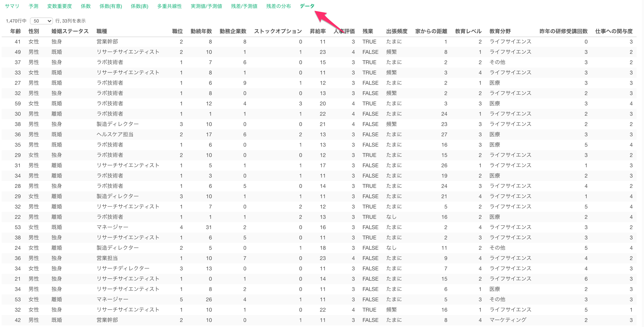
Task: Click the 教育レベル column header
Action: (468, 31)
